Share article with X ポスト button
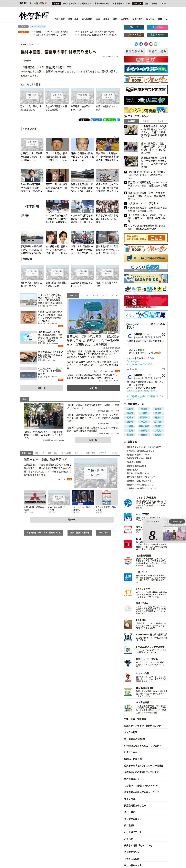186x868 pixels. [x=84, y=120]
